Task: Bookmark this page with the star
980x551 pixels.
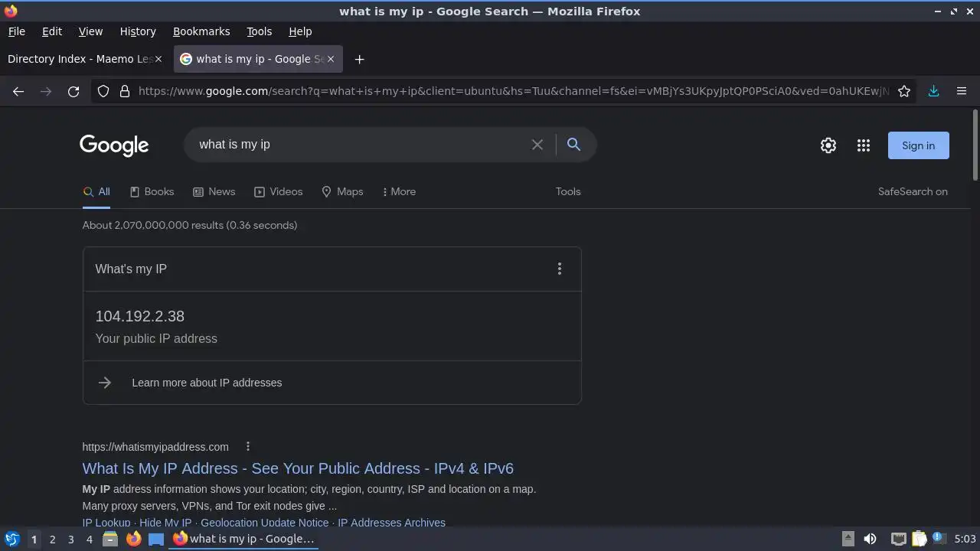Action: pyautogui.click(x=904, y=91)
